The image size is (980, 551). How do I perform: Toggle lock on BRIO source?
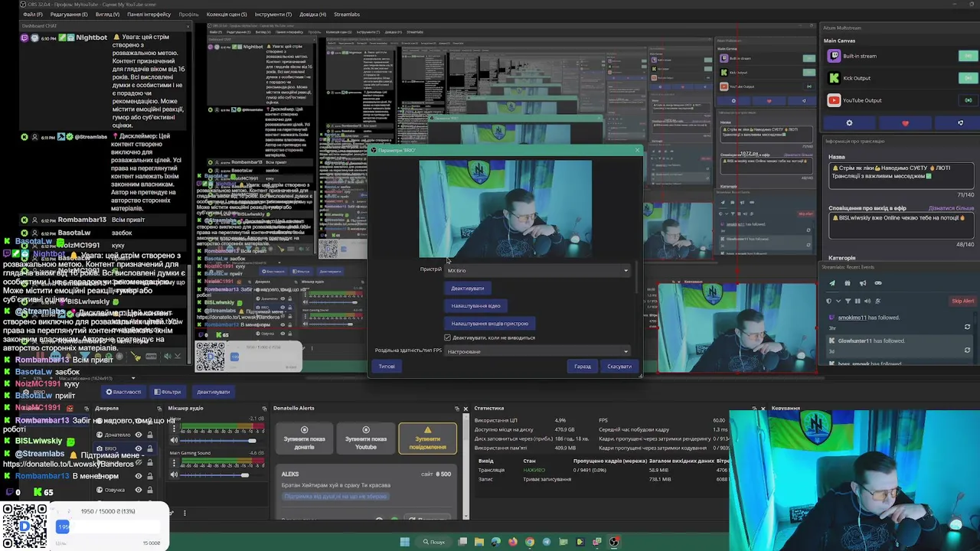click(149, 448)
